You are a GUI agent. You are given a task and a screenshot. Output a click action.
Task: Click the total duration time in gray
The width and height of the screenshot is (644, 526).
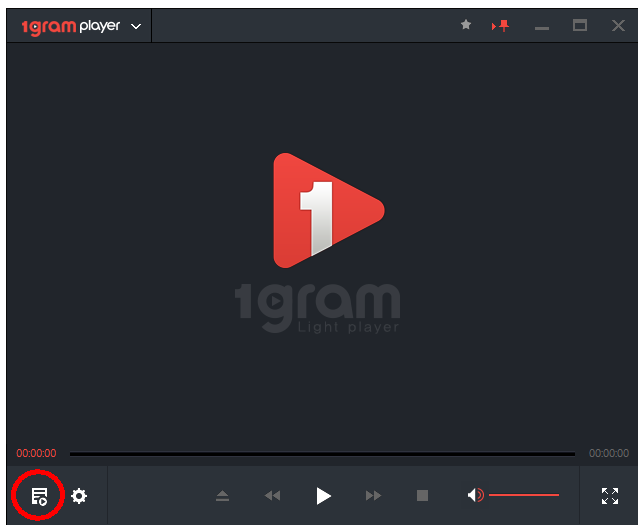[609, 453]
